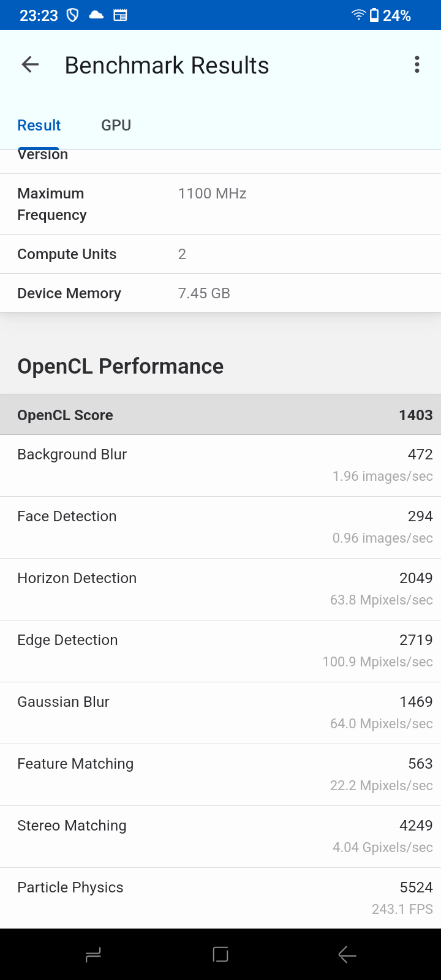Tap the home navigation button

(221, 954)
